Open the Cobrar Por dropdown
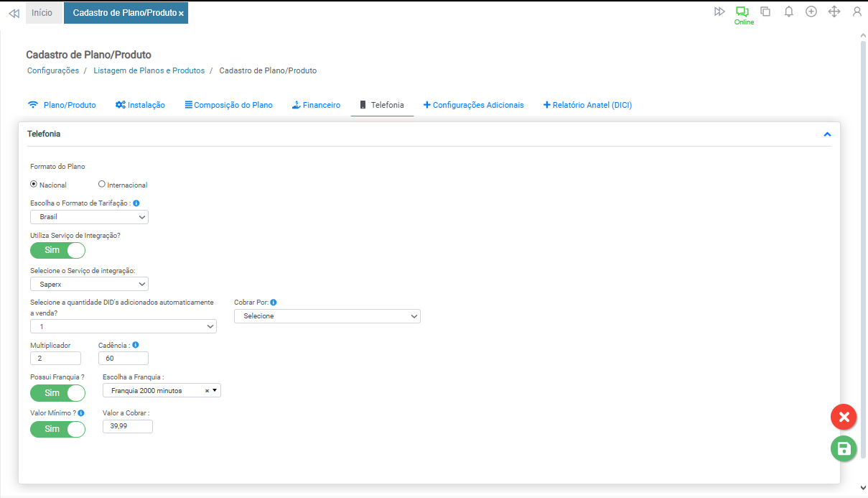The height and width of the screenshot is (498, 868). pos(327,316)
